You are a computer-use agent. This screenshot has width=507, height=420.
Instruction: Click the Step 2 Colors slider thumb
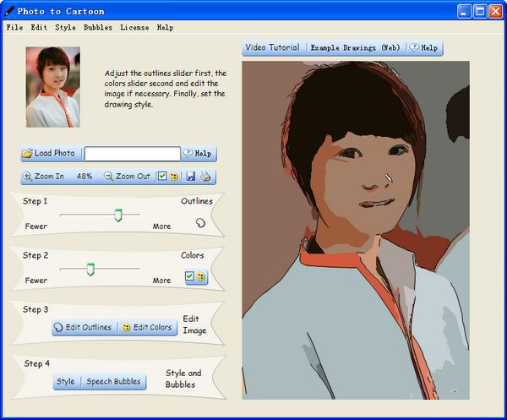tap(90, 270)
